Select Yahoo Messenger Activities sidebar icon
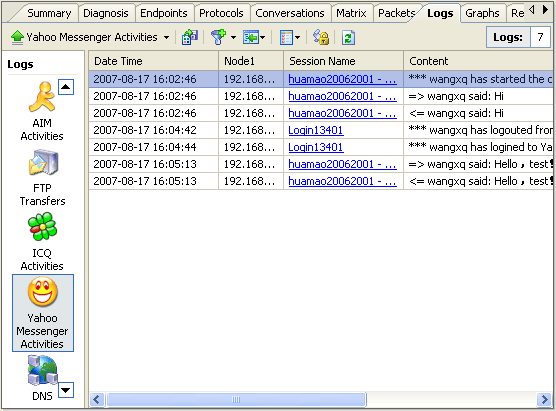 point(43,313)
